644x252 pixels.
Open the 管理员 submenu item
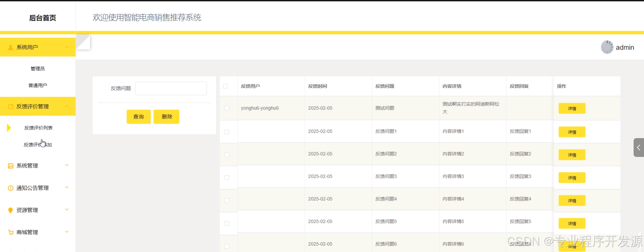coord(38,69)
